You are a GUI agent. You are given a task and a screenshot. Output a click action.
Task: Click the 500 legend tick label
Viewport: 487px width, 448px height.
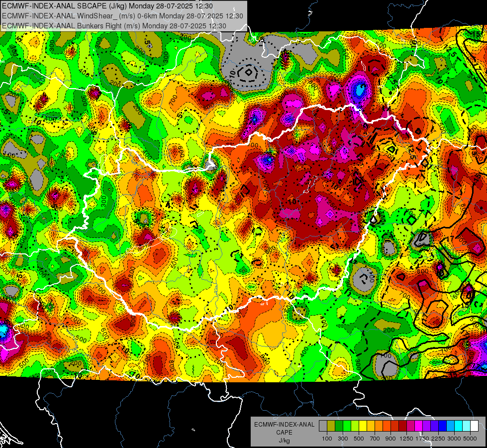click(359, 439)
